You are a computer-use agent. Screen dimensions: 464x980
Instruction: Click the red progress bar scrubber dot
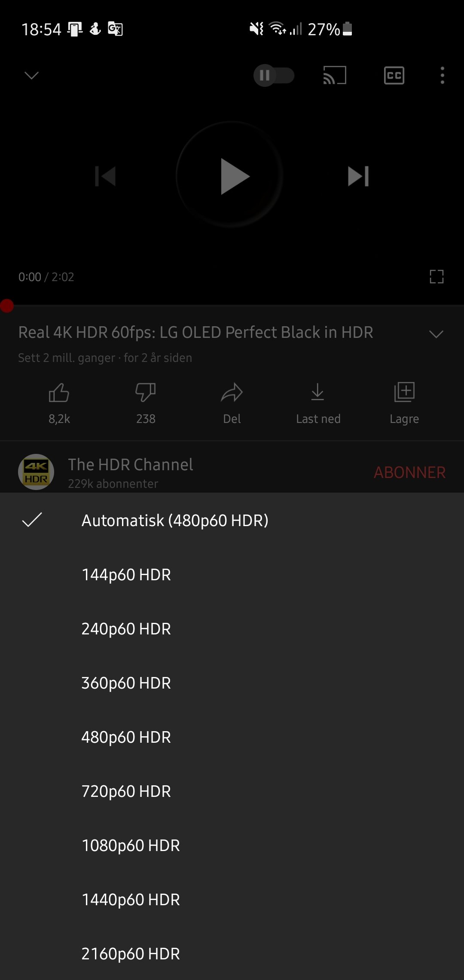(6, 306)
